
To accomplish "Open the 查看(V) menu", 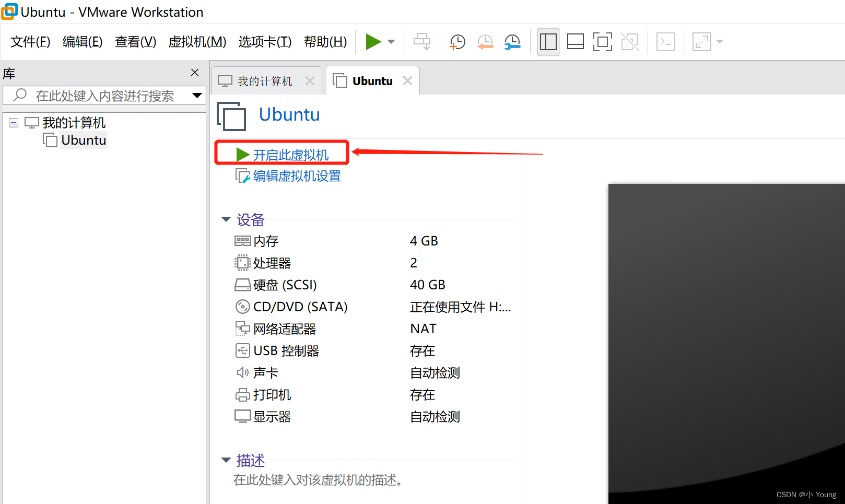I will pos(135,42).
